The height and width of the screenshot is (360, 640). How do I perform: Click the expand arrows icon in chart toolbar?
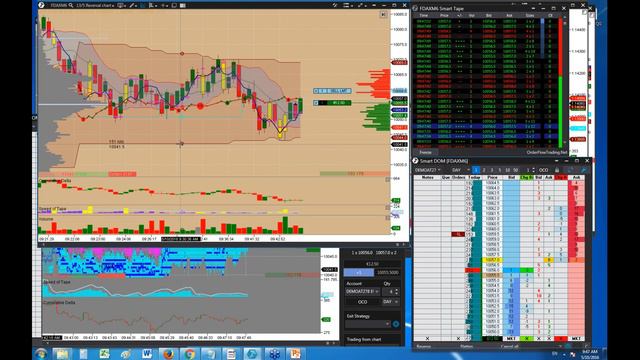pos(361,5)
